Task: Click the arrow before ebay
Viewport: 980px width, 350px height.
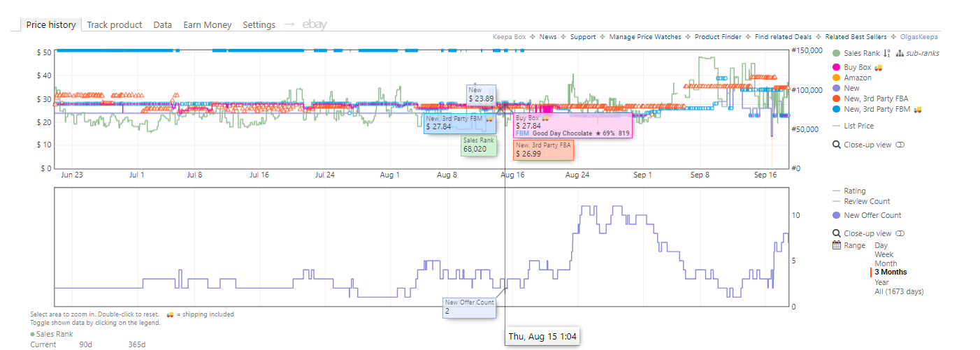Action: tap(289, 24)
